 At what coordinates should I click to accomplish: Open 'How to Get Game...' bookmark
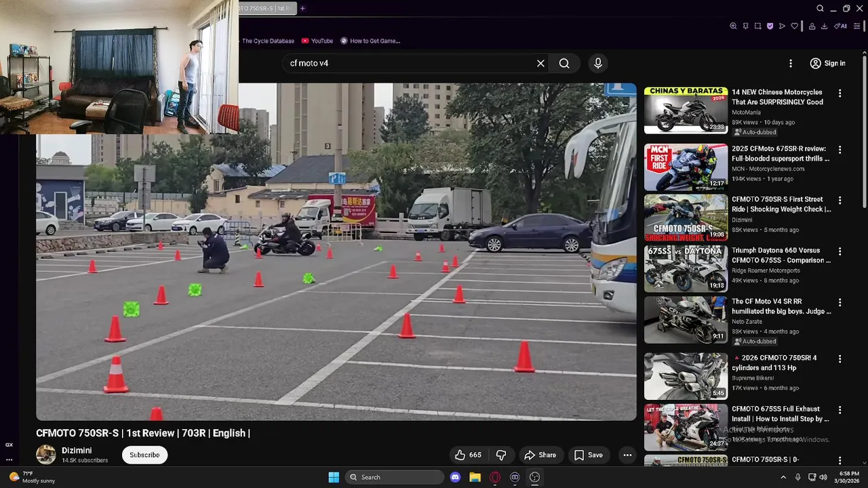[x=370, y=41]
